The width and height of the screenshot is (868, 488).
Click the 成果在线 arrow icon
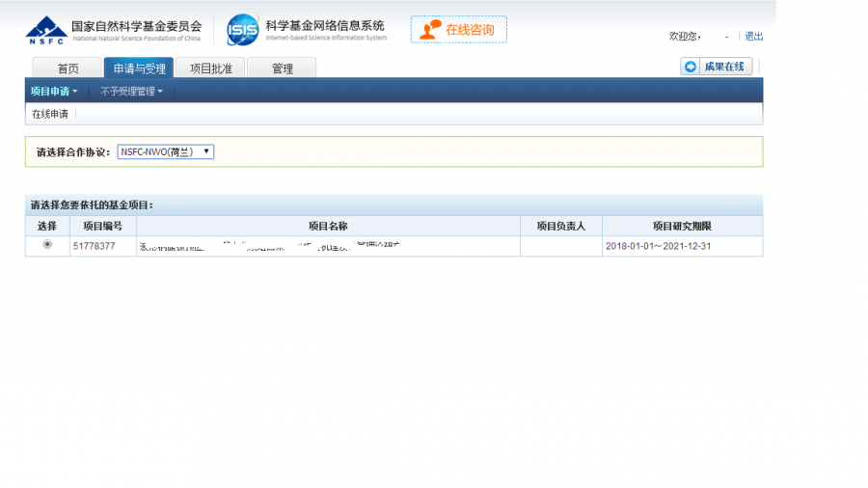(691, 67)
